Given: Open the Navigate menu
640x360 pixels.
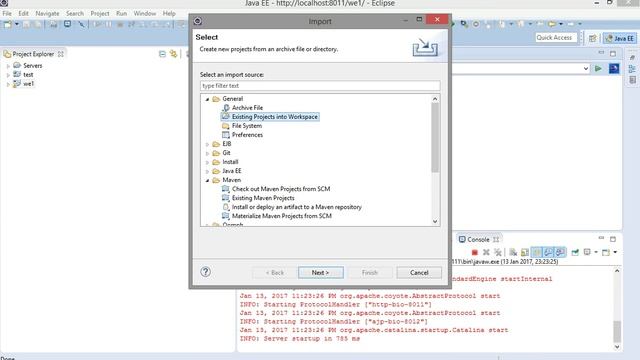Looking at the screenshot, I should (47, 13).
